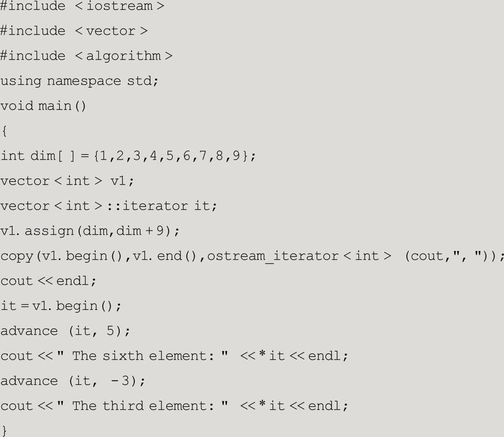The height and width of the screenshot is (437, 504).
Task: Click the vector include line
Action: coord(74,31)
